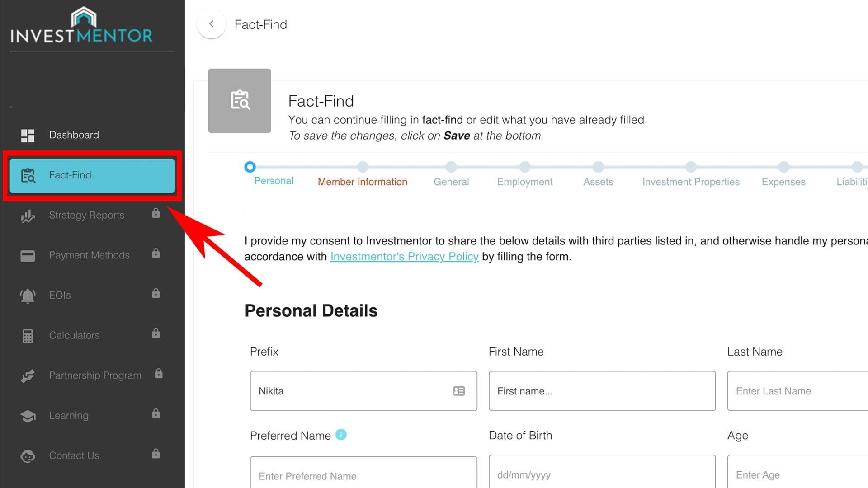
Task: Switch to the Employment step
Action: [x=524, y=182]
